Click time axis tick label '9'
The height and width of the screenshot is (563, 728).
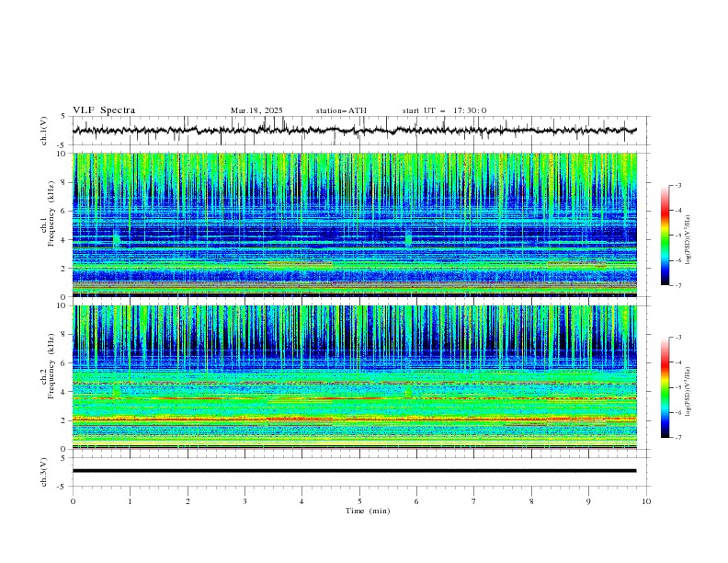588,501
